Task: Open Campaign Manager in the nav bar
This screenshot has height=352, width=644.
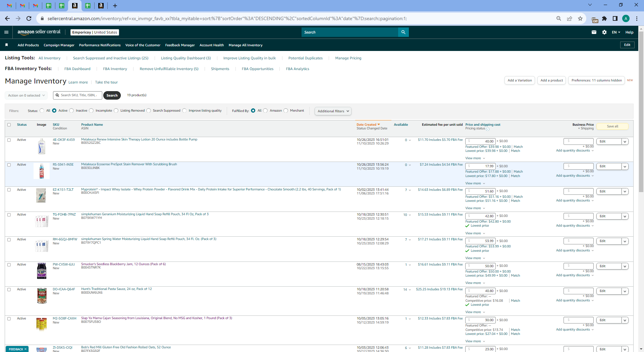Action: pos(59,45)
